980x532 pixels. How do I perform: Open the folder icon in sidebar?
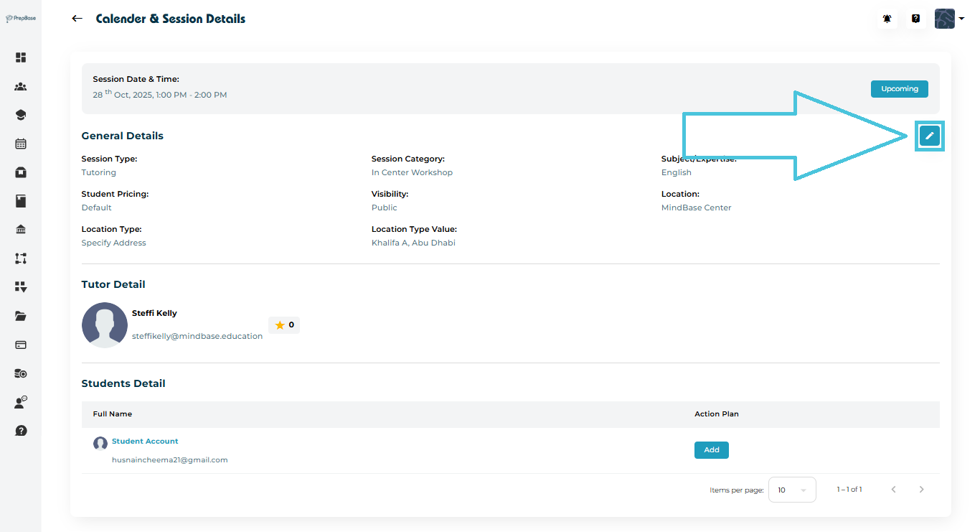[21, 316]
